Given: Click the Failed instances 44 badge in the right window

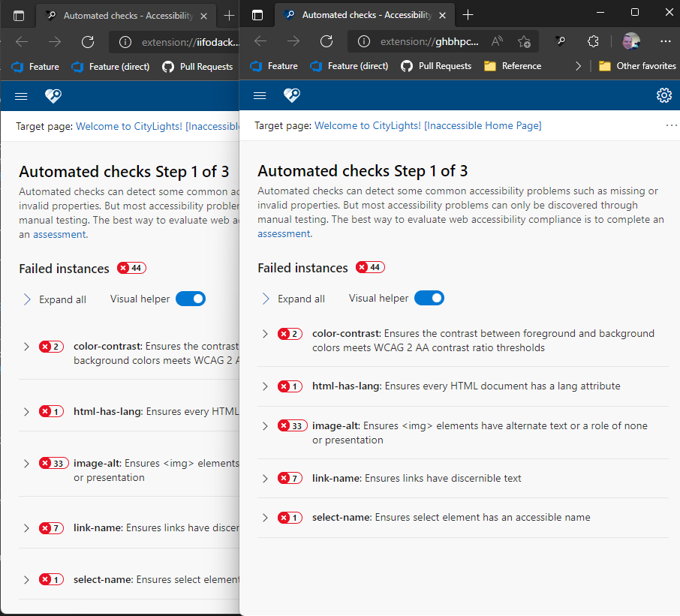Looking at the screenshot, I should [370, 267].
